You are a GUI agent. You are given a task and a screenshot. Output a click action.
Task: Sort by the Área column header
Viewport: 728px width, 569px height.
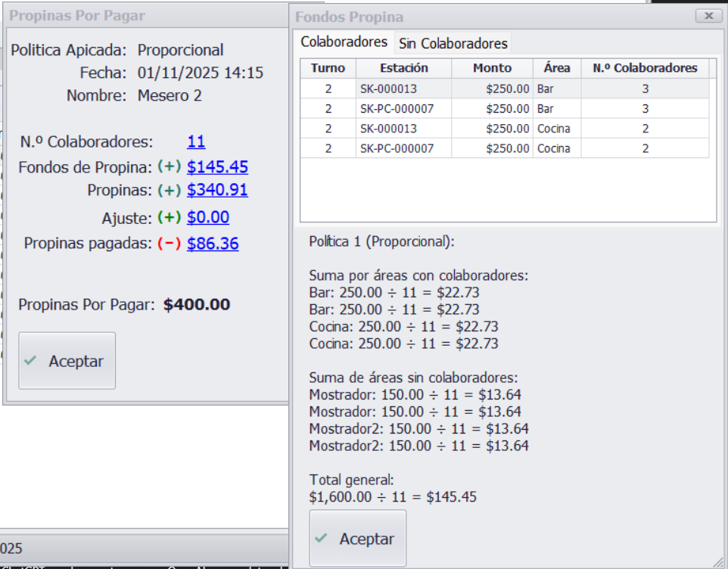(x=557, y=68)
